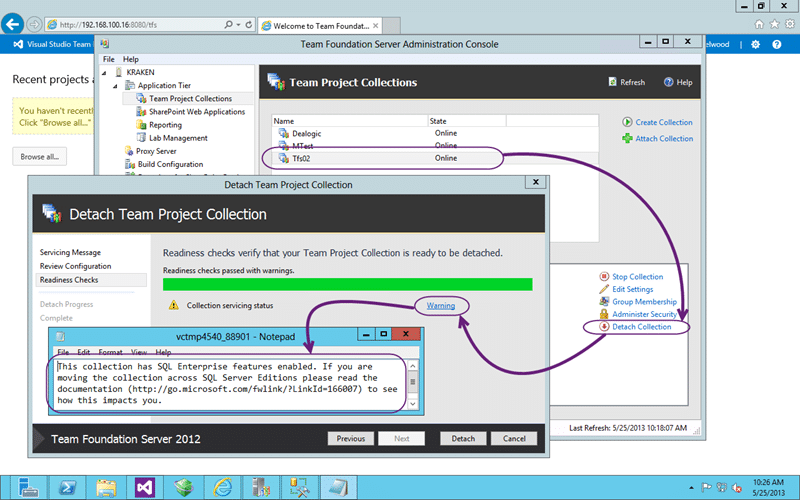Select SharePoint Web Applications tree item
Image resolution: width=800 pixels, height=500 pixels.
coord(197,112)
